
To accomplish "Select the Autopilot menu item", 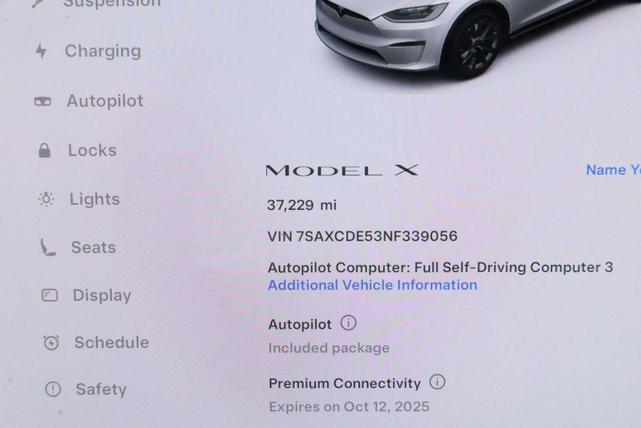I will [x=105, y=101].
